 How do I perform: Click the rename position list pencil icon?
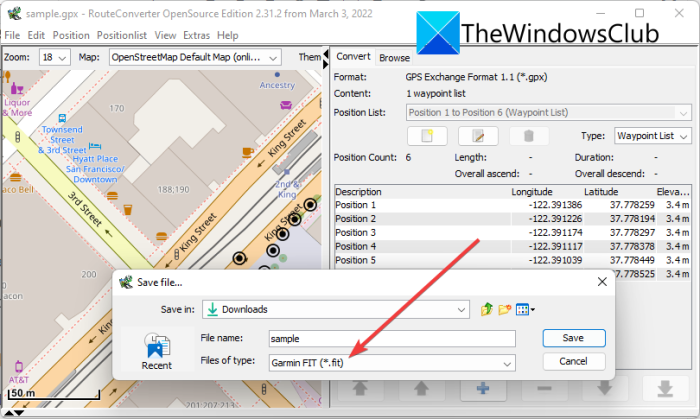coord(478,136)
